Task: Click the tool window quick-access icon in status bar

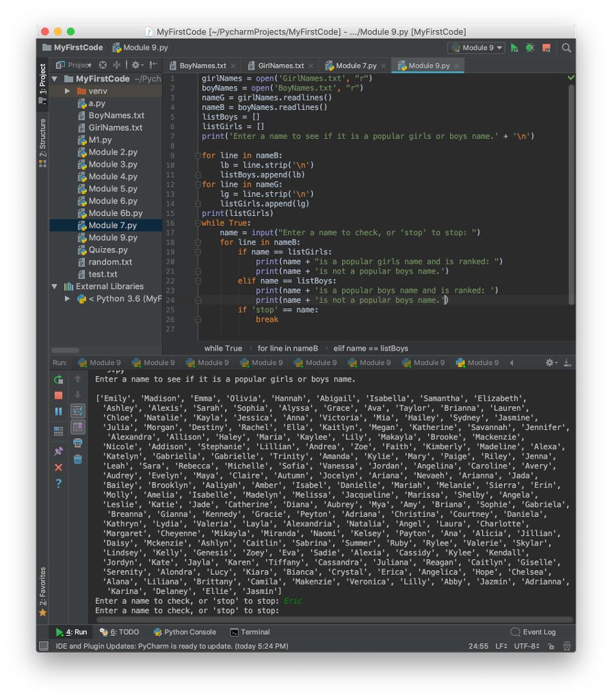Action: [43, 646]
